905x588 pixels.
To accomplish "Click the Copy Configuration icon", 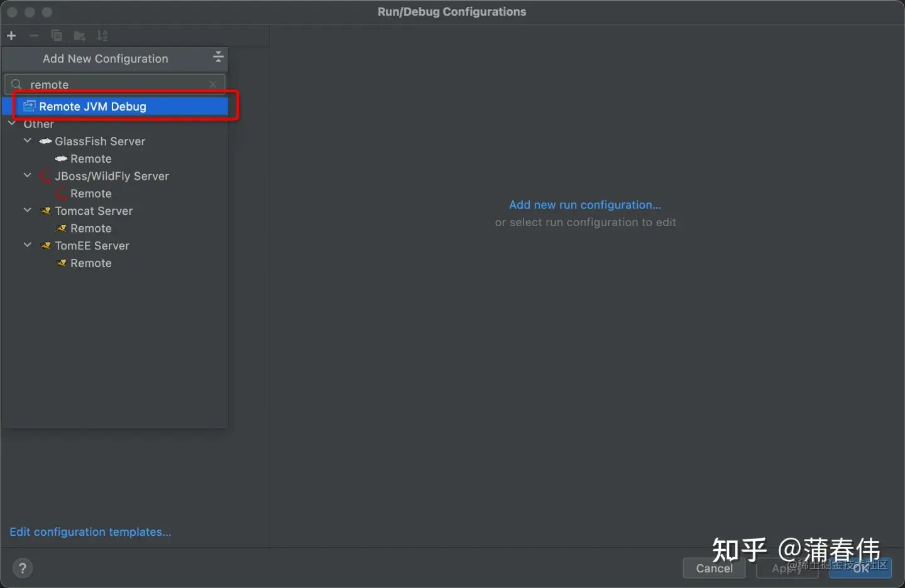I will pos(57,36).
